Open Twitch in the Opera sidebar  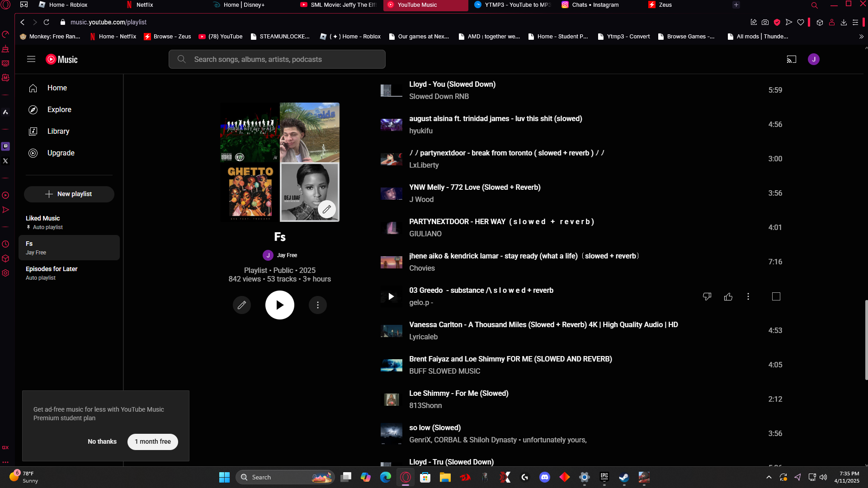coord(5,146)
